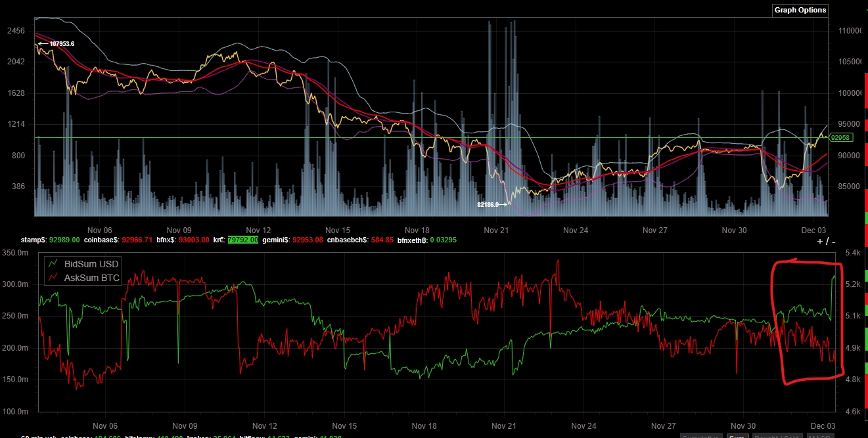This screenshot has width=868, height=438.
Task: Select the kr€ ticker price 79792.00
Action: coord(242,240)
